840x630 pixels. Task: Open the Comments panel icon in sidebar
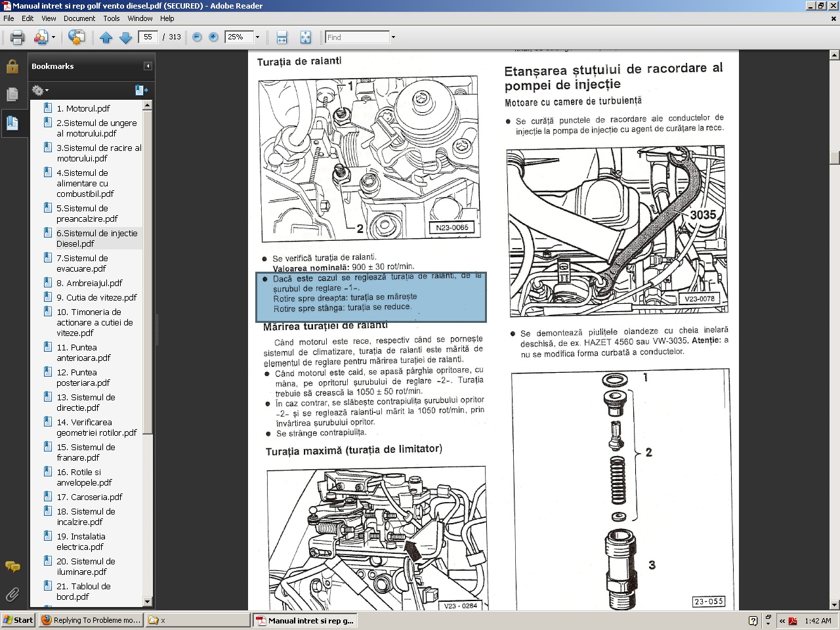[x=12, y=566]
